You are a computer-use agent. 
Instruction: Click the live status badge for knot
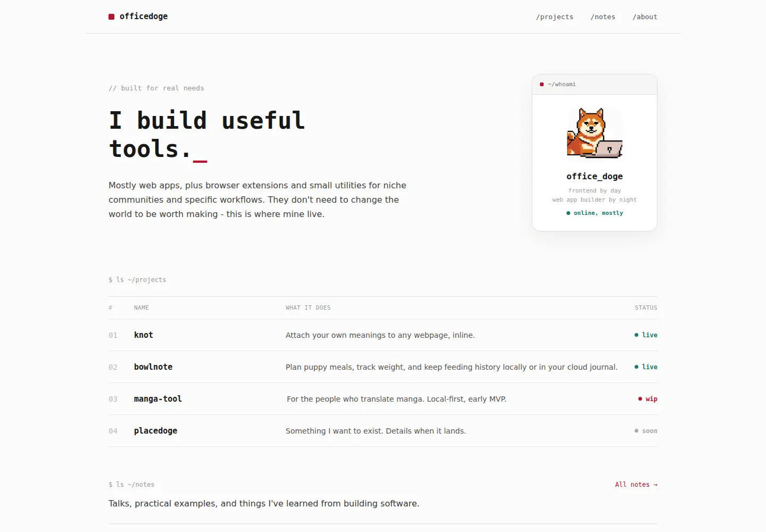[x=646, y=335]
